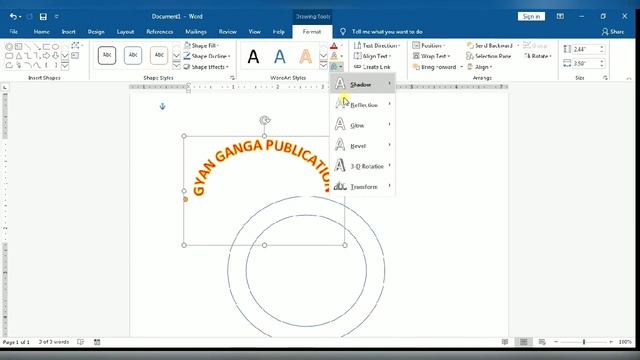Open the Wrap Text dropdown

[x=431, y=56]
